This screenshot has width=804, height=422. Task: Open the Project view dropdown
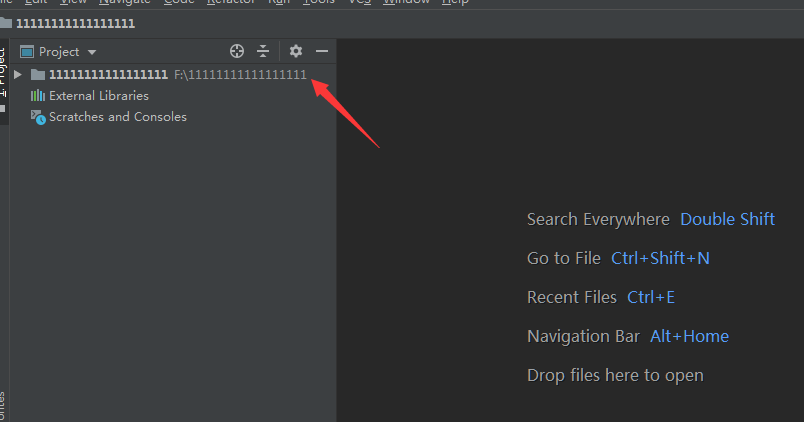coord(92,52)
